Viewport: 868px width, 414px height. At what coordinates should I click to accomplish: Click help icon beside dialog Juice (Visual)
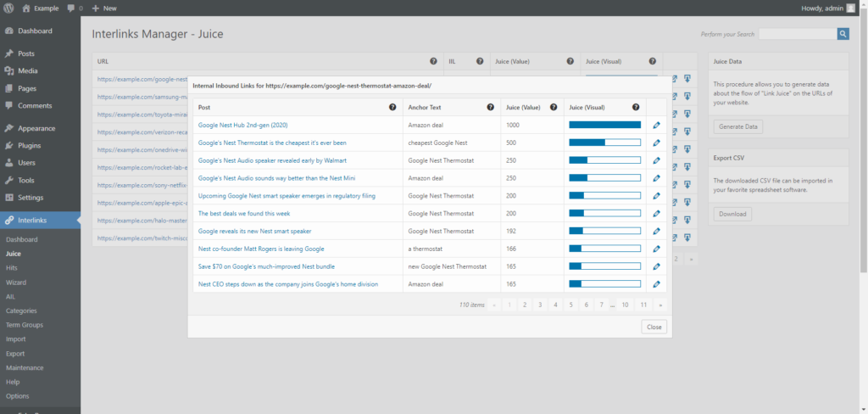point(636,107)
